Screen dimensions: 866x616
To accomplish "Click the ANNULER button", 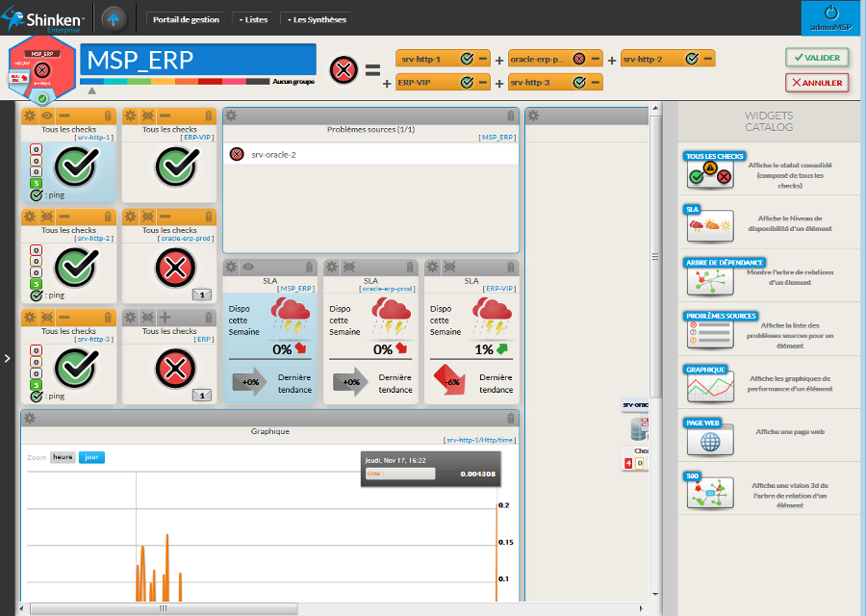I will pyautogui.click(x=816, y=83).
